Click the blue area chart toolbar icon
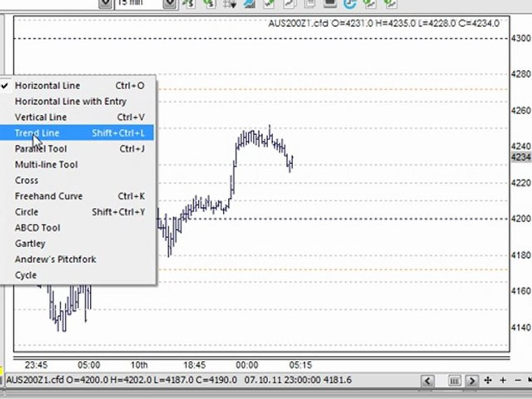The width and height of the screenshot is (532, 399). [249, 4]
